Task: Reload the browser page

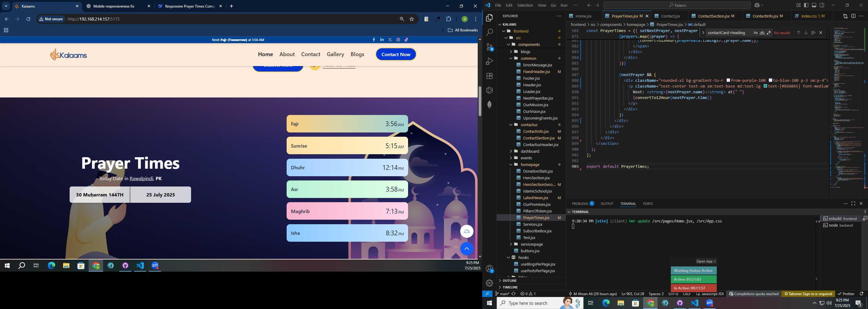Action: click(28, 19)
